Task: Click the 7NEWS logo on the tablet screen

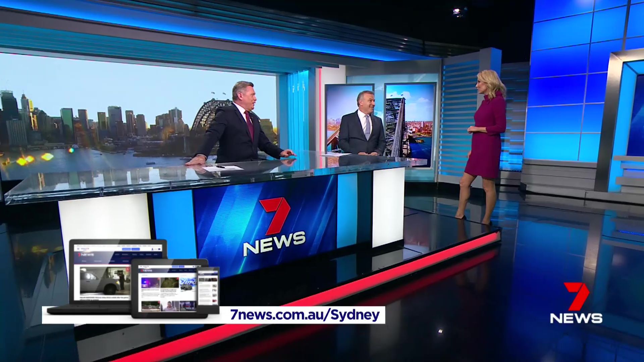Action: [x=146, y=270]
